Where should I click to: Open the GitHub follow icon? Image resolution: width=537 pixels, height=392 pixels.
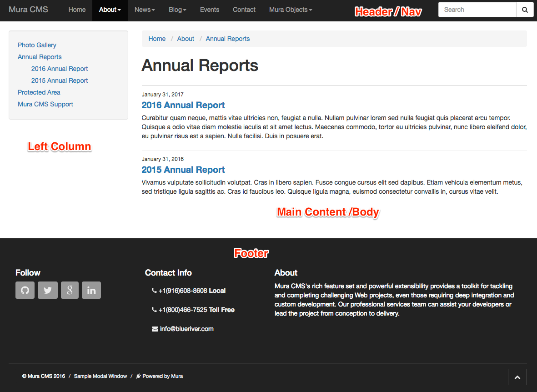[x=25, y=290]
